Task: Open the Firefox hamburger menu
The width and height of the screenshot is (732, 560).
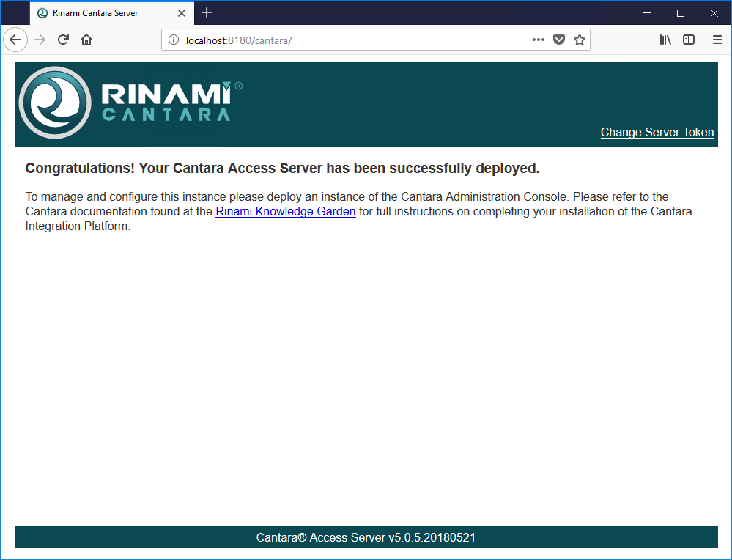Action: pos(717,40)
